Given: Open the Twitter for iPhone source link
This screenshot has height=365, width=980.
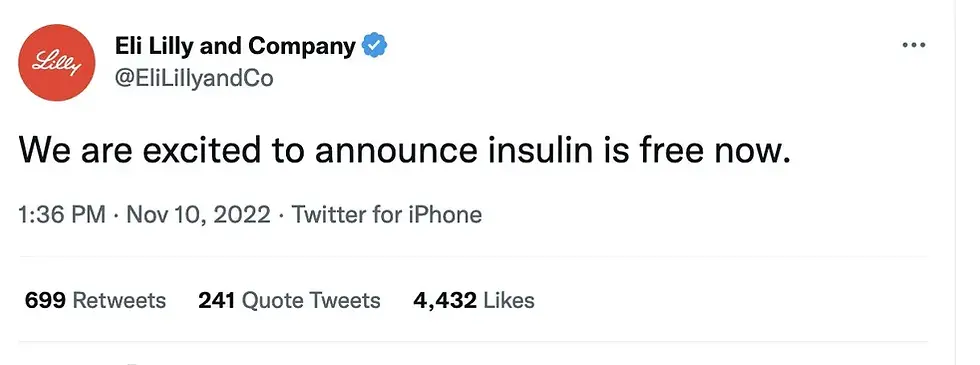Looking at the screenshot, I should tap(387, 215).
